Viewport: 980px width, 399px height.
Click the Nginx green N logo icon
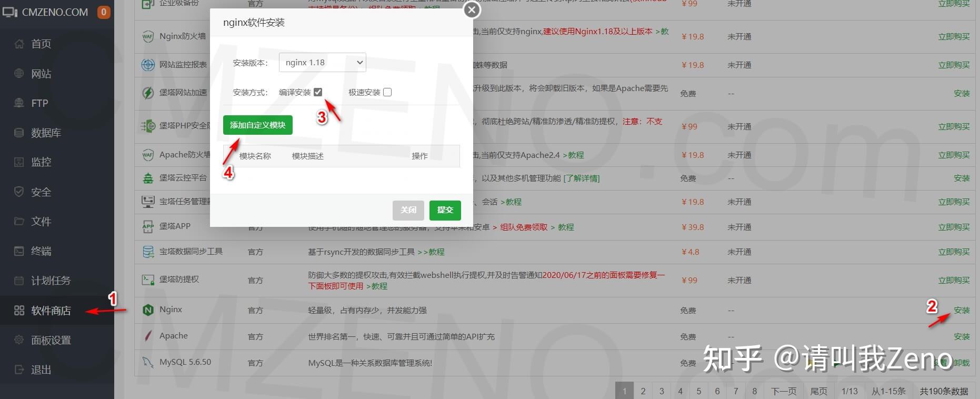(x=148, y=310)
